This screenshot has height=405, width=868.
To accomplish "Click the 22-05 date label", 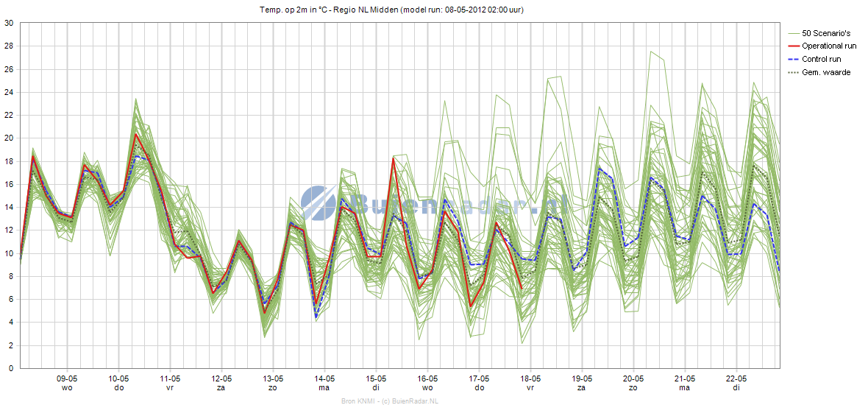I will [736, 379].
